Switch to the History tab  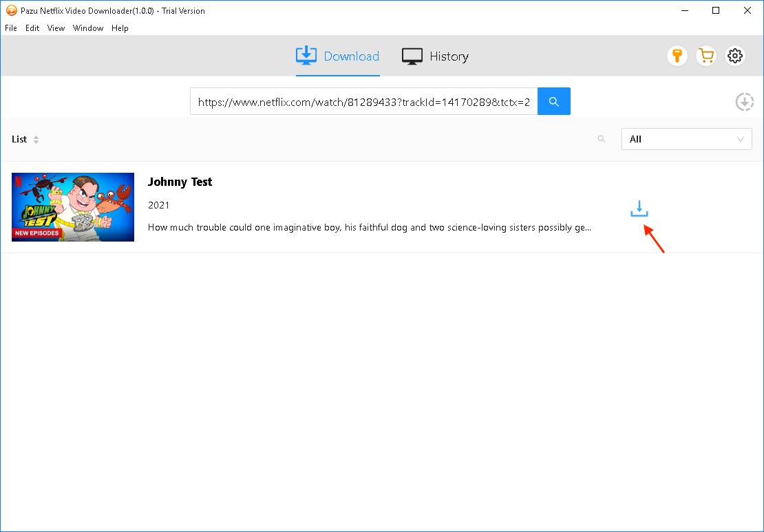point(435,56)
